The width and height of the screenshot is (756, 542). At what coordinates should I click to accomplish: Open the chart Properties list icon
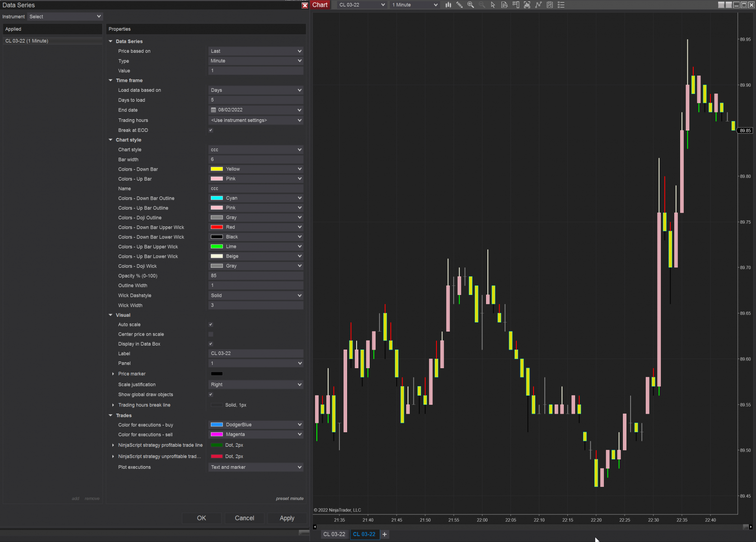(561, 5)
